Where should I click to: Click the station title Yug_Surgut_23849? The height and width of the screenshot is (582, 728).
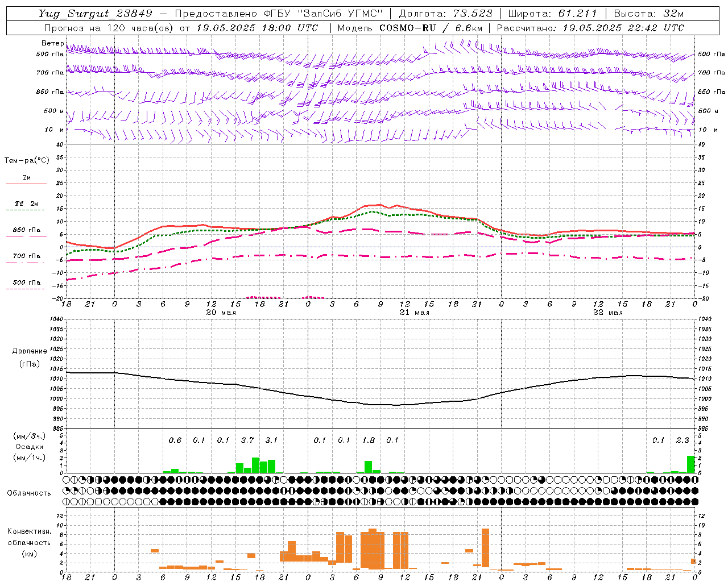click(96, 14)
